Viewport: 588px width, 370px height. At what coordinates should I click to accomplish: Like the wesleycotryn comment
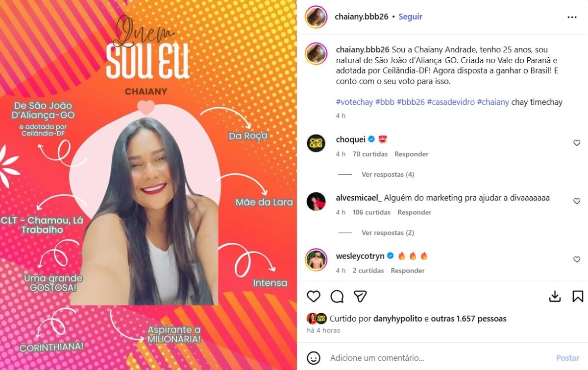(577, 259)
